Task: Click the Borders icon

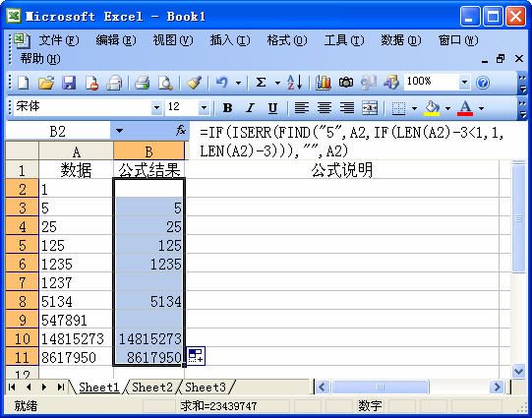Action: [398, 108]
